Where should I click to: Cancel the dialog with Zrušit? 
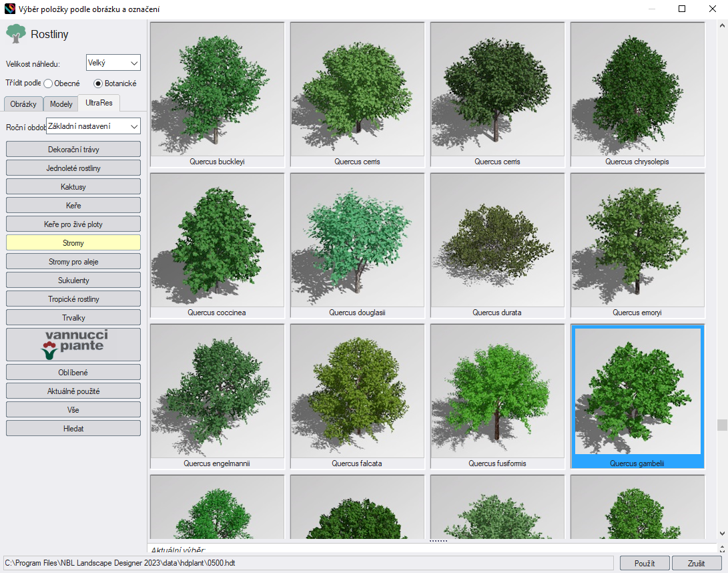tap(696, 563)
